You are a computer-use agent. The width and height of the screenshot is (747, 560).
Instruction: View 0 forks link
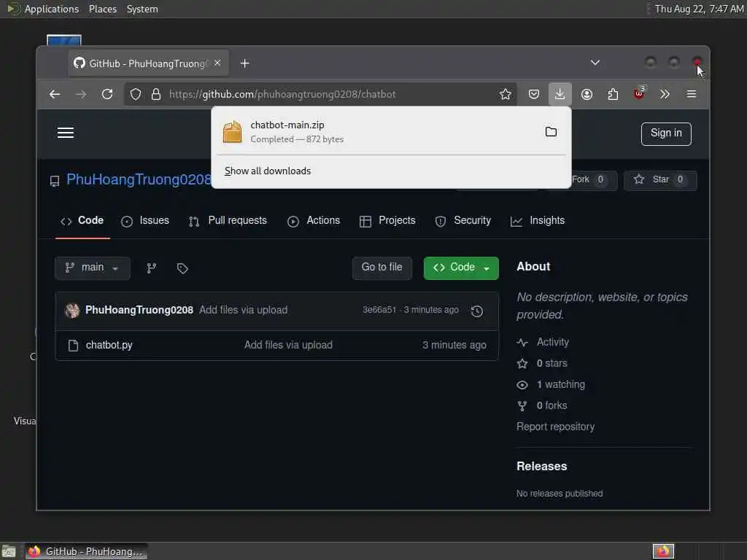tap(551, 405)
